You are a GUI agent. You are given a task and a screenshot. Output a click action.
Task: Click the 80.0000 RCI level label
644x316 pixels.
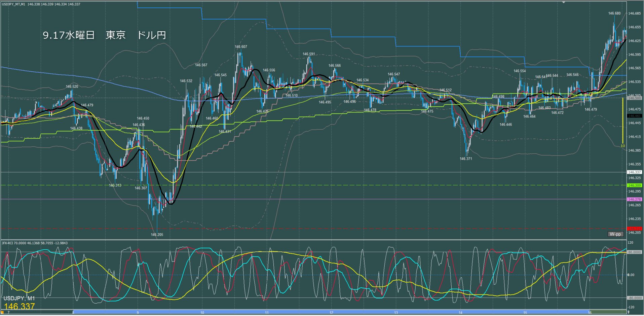(x=634, y=252)
